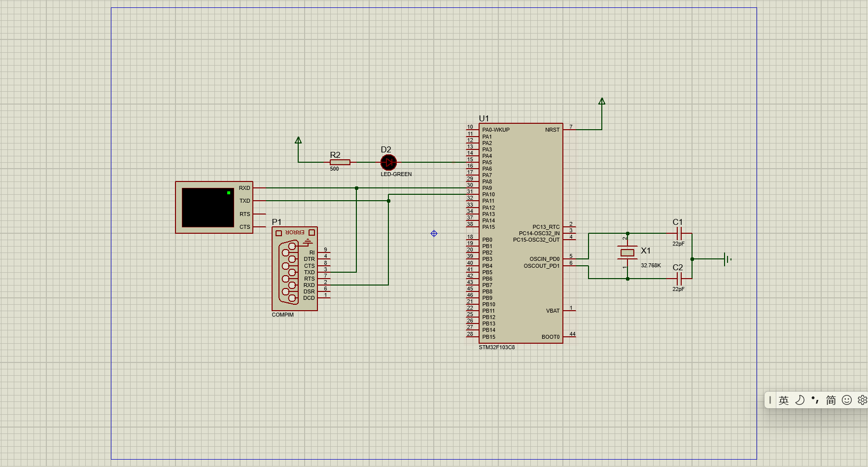This screenshot has height=467, width=868.
Task: Toggle the punctuation width icon
Action: 816,400
